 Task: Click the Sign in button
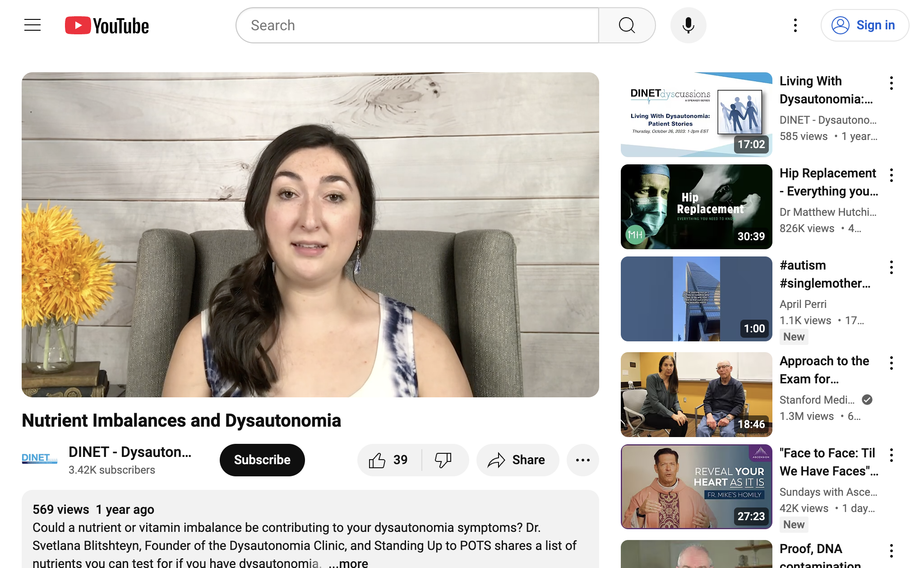tap(864, 25)
